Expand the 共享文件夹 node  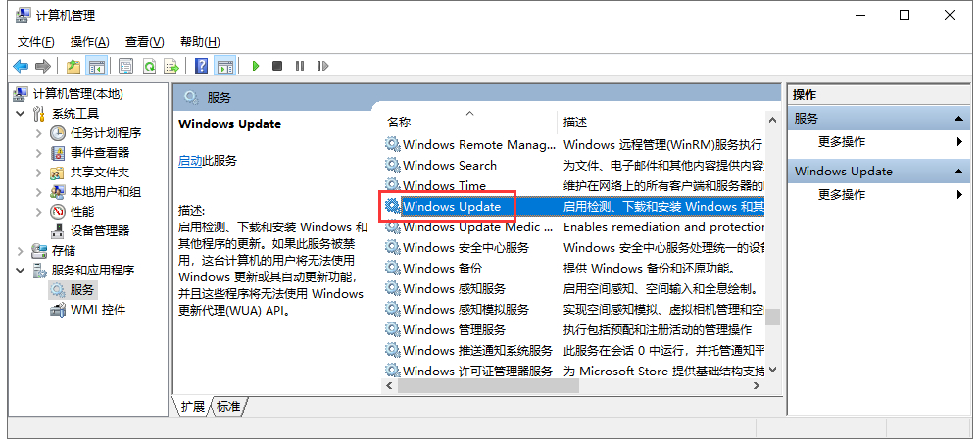tap(39, 173)
